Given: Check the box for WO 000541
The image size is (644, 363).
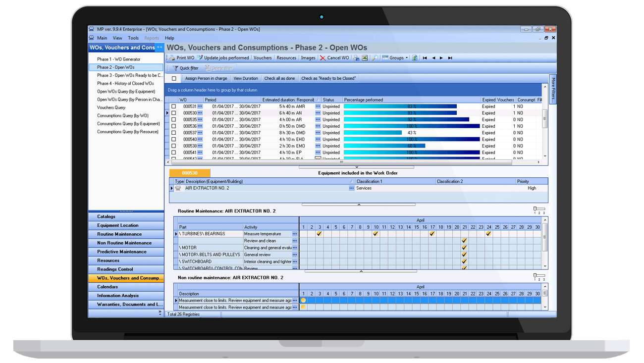Looking at the screenshot, I should pyautogui.click(x=173, y=153).
